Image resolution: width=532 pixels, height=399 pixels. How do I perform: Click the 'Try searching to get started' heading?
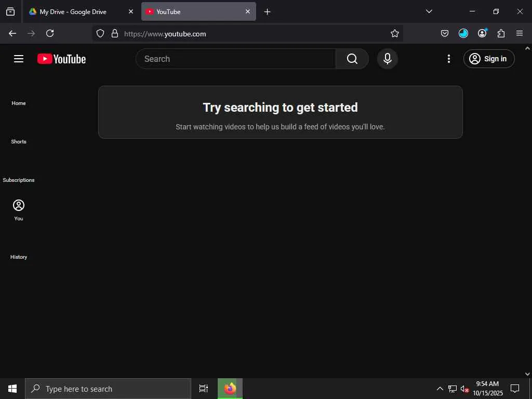pyautogui.click(x=280, y=108)
